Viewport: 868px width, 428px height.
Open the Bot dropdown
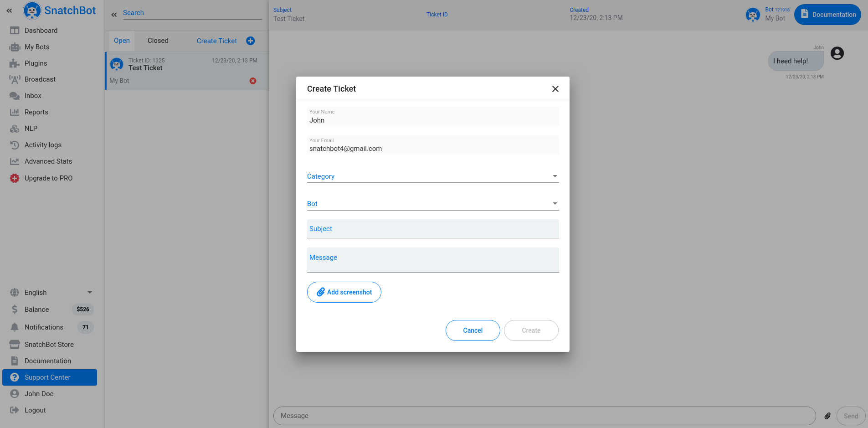[433, 204]
